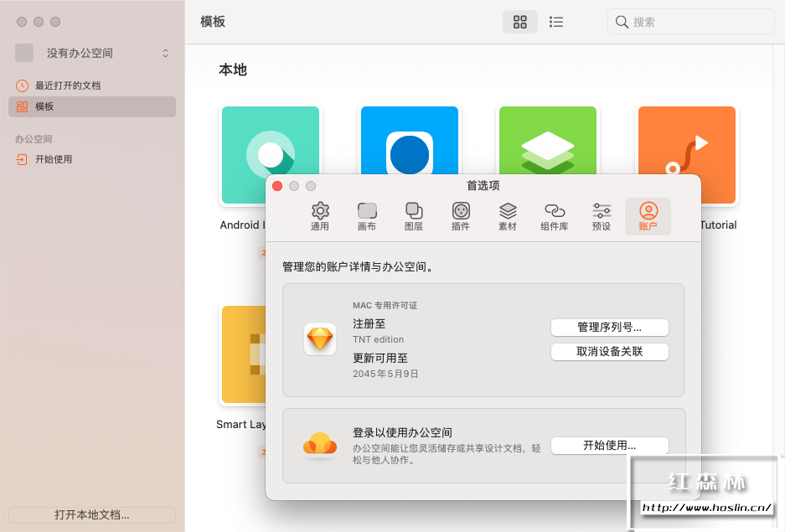The image size is (785, 532).
Task: Click the templates grid icon in sidebar
Action: (22, 106)
